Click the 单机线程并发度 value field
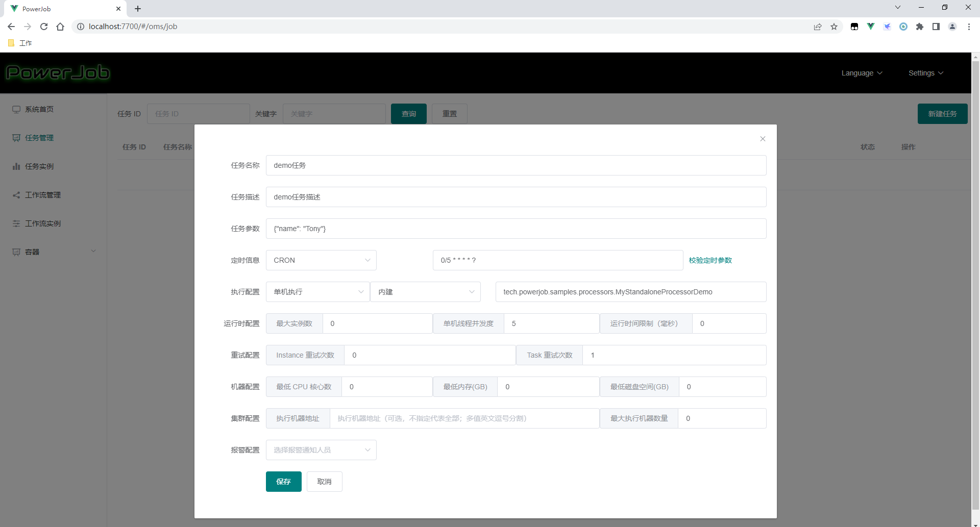The width and height of the screenshot is (980, 527). click(x=552, y=323)
